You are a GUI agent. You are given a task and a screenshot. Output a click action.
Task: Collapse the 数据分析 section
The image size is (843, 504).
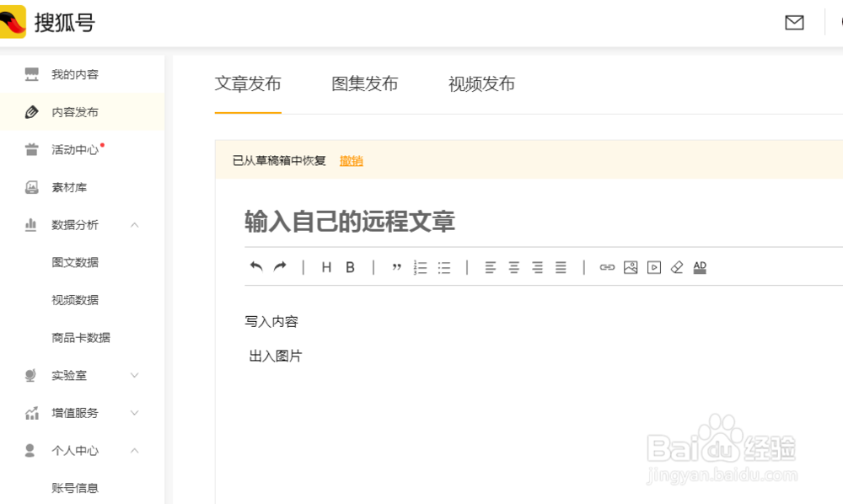(x=135, y=225)
